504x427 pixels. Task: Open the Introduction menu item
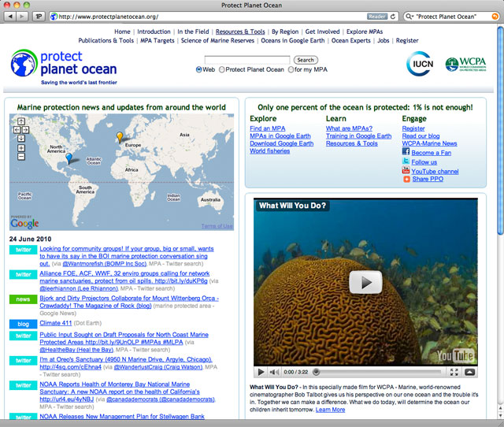[x=154, y=32]
